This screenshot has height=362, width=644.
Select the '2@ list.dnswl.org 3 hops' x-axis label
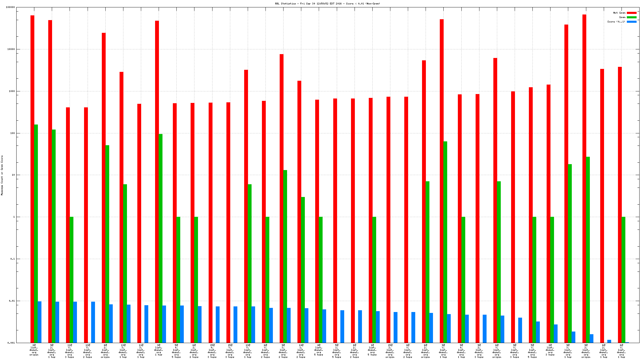[550, 350]
